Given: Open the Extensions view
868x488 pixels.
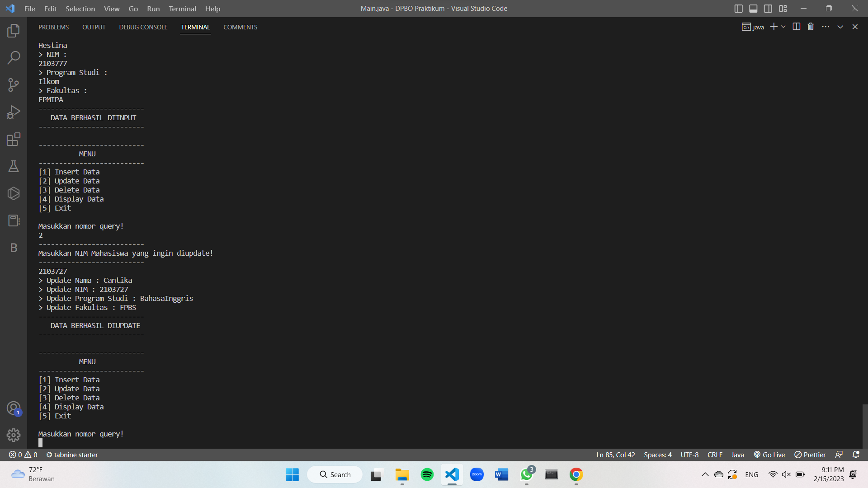Looking at the screenshot, I should pos(14,139).
